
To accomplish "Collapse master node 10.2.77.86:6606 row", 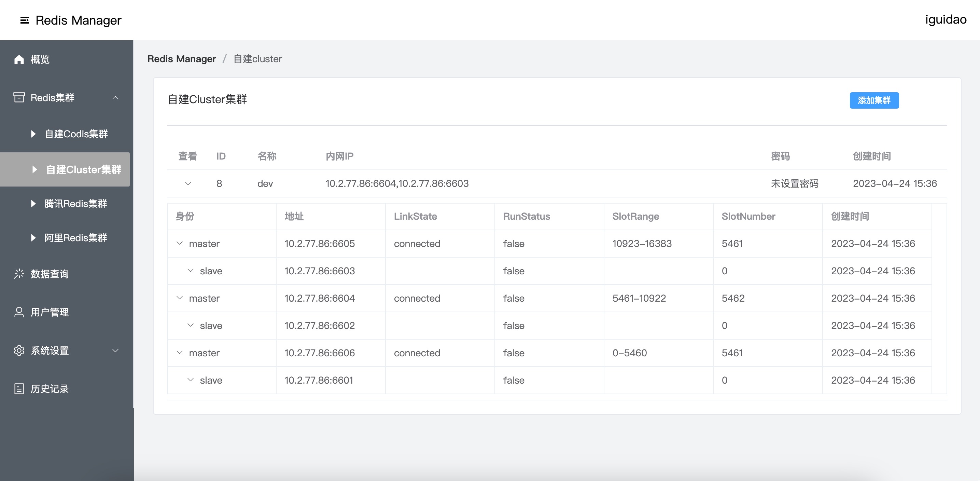I will point(180,352).
